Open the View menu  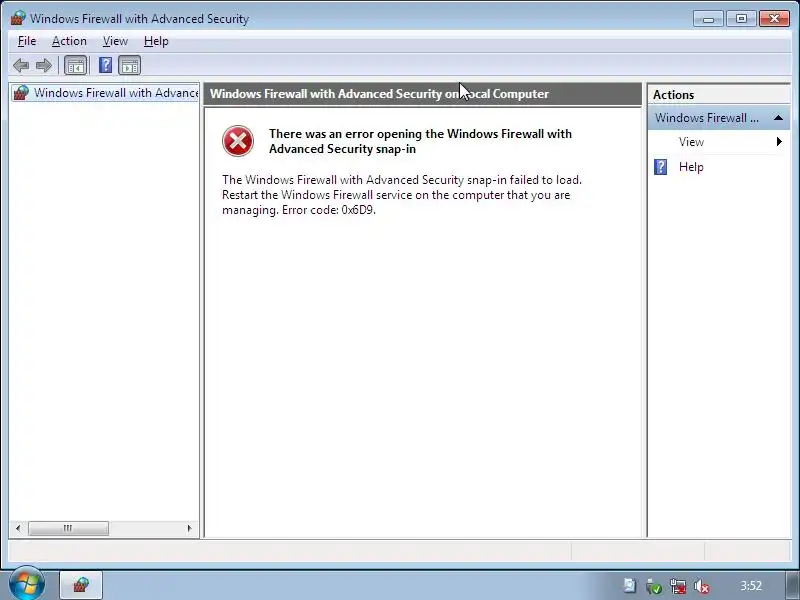115,41
